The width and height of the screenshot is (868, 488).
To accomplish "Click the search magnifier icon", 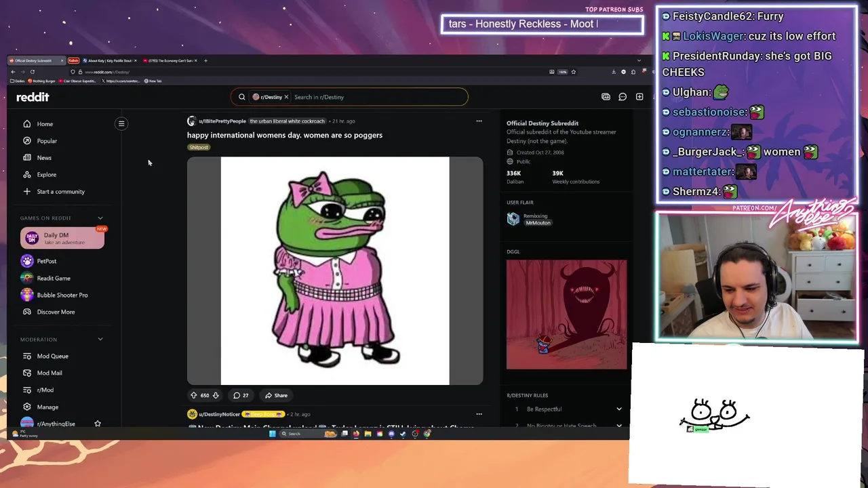I will click(242, 97).
